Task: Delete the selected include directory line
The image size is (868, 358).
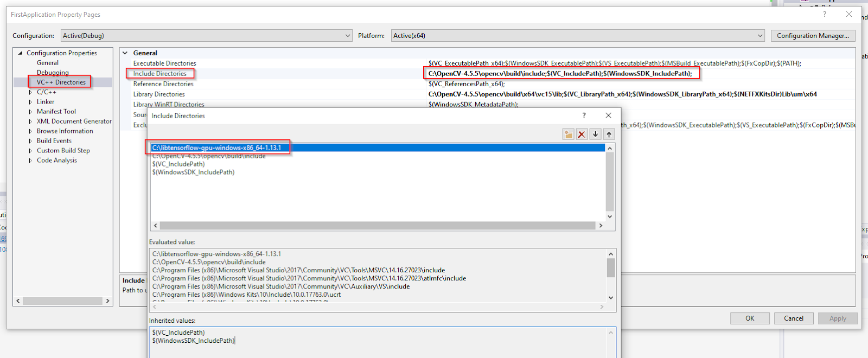Action: 582,134
